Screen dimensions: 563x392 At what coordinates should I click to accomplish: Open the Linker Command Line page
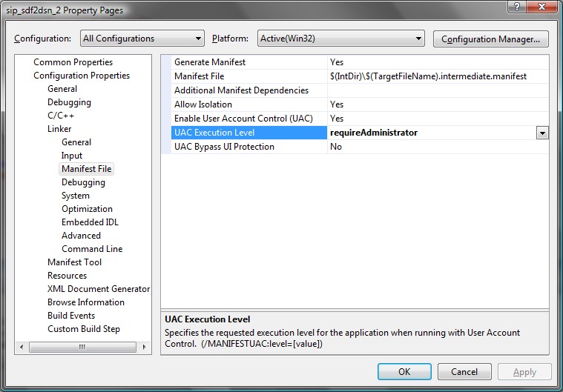tap(92, 248)
